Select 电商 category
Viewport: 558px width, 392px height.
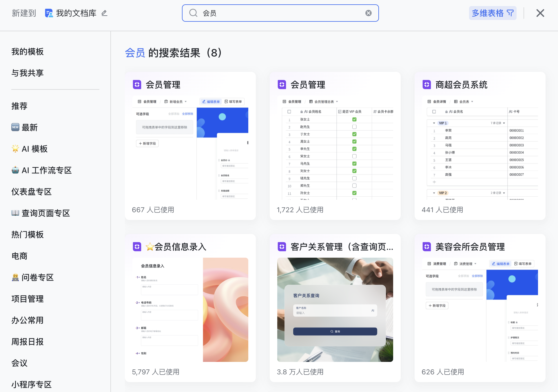click(x=19, y=256)
